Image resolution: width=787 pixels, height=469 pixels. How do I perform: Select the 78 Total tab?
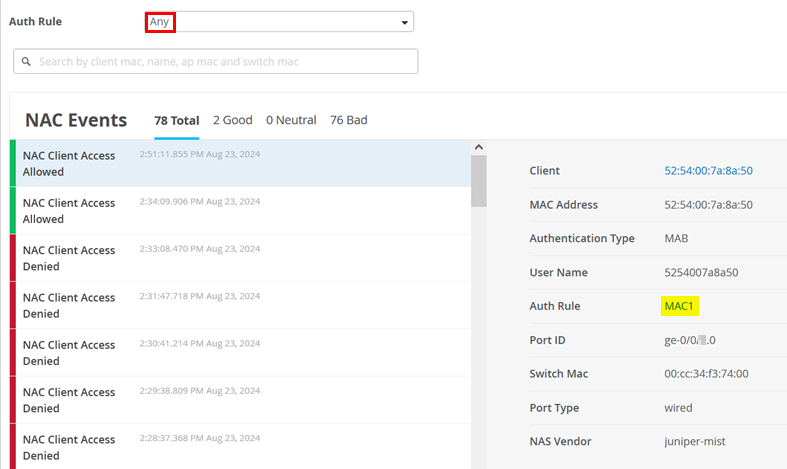click(176, 120)
